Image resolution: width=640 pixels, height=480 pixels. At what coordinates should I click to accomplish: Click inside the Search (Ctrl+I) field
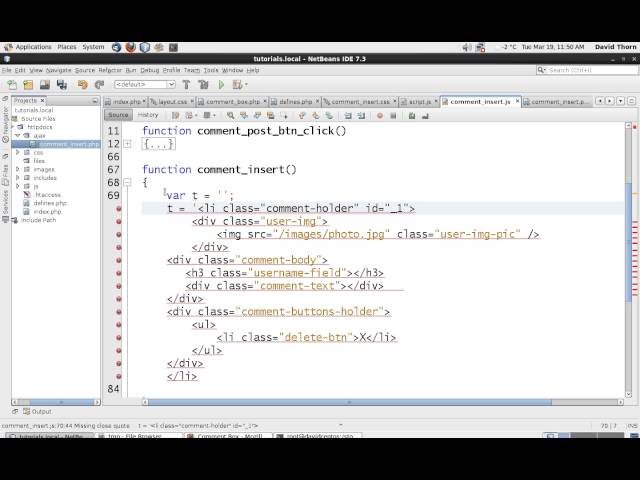coord(592,70)
